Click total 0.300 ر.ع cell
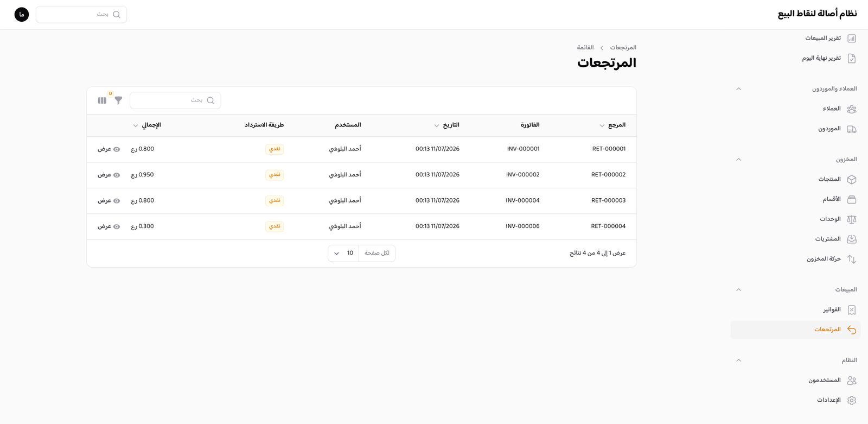The image size is (868, 424). (x=142, y=226)
